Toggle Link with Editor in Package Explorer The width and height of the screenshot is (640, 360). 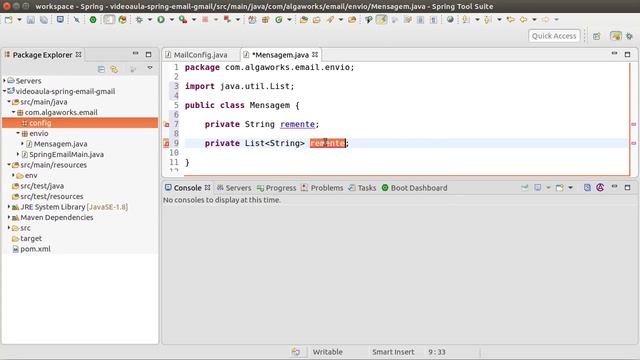pos(115,69)
